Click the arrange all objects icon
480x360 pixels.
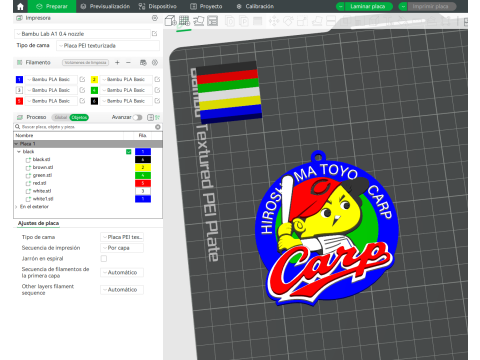[212, 21]
